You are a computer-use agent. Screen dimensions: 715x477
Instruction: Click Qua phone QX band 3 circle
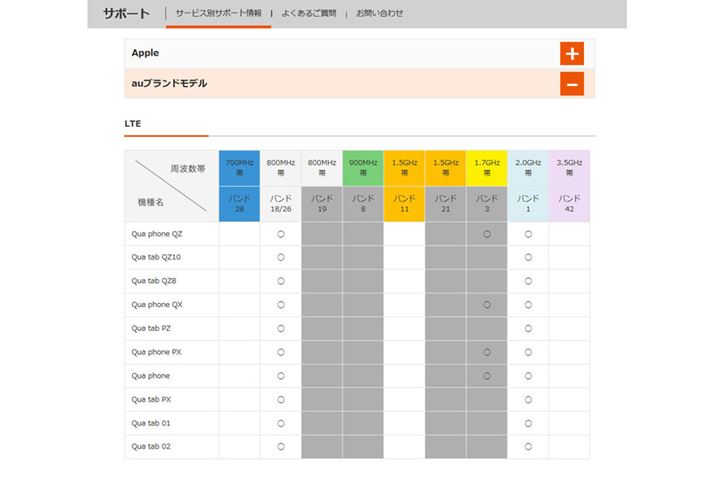click(x=486, y=304)
